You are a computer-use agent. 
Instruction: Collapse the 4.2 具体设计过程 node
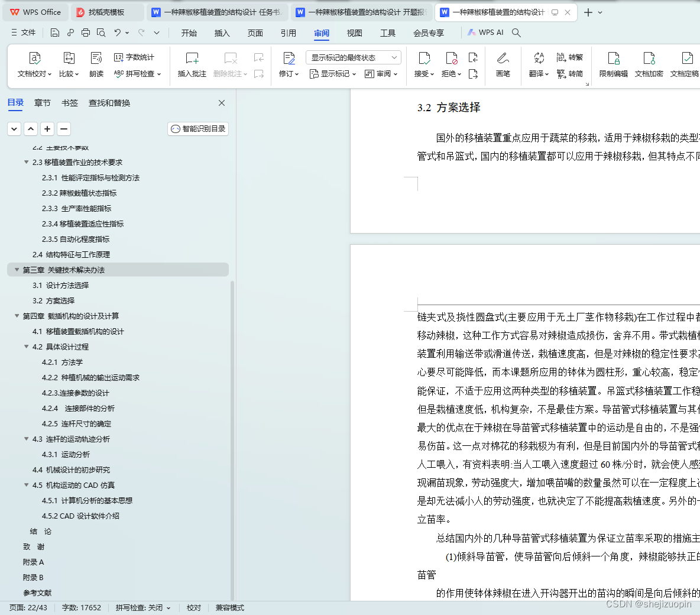click(27, 347)
